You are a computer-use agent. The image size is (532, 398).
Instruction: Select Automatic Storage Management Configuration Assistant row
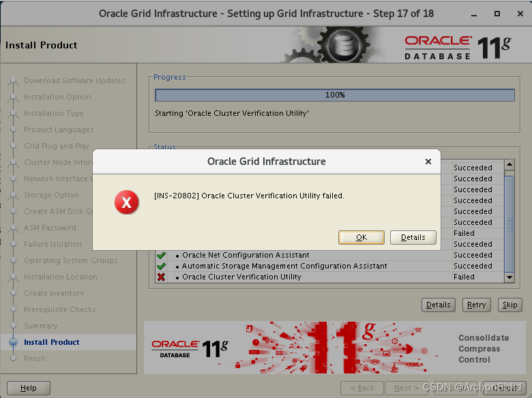coord(330,266)
